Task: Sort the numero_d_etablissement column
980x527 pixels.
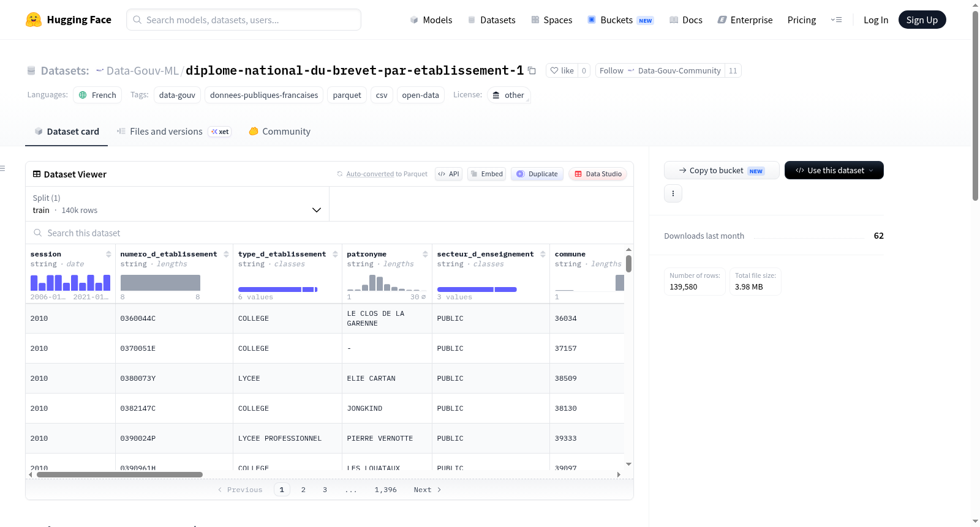Action: tap(226, 254)
